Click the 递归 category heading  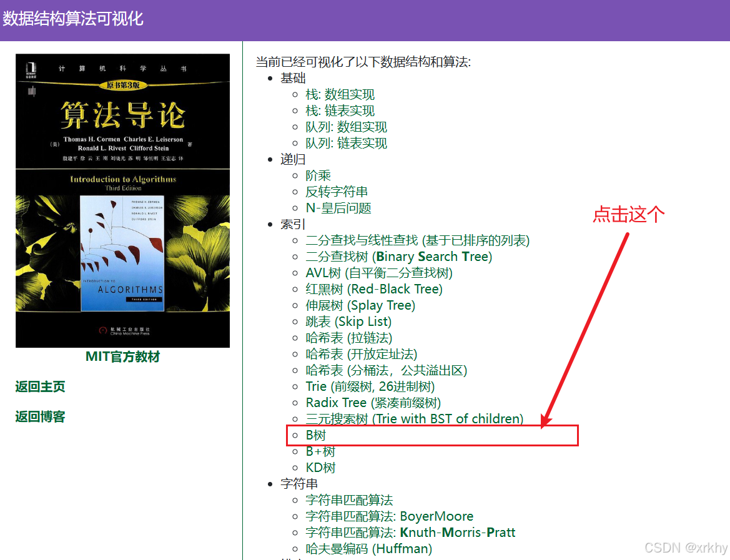pyautogui.click(x=293, y=159)
